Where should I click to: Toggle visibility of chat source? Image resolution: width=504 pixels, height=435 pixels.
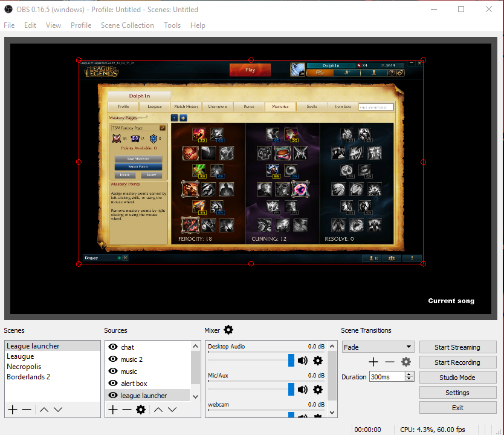click(113, 347)
